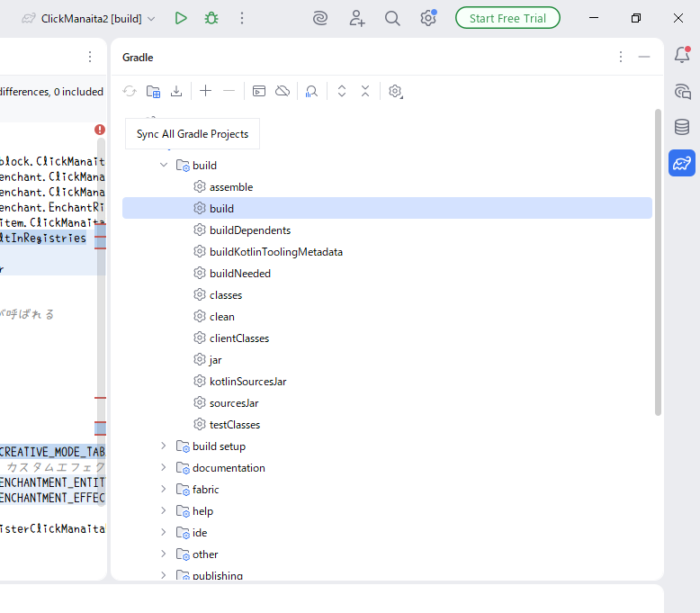
Task: Collapse the build task folder
Action: [164, 166]
